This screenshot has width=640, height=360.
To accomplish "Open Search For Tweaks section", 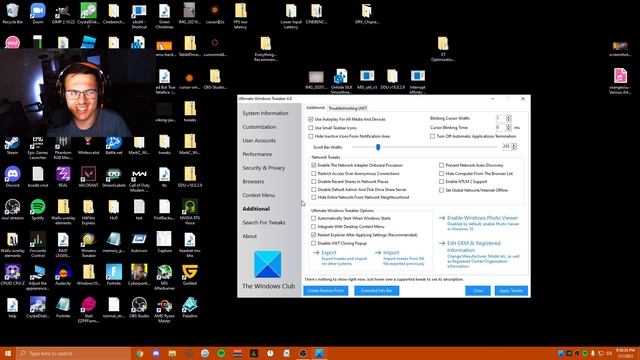I will click(264, 222).
